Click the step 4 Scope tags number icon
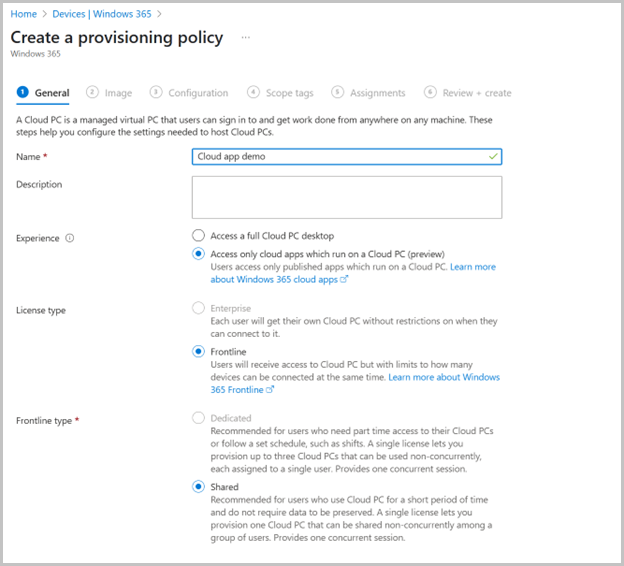This screenshot has height=566, width=624. (x=253, y=92)
